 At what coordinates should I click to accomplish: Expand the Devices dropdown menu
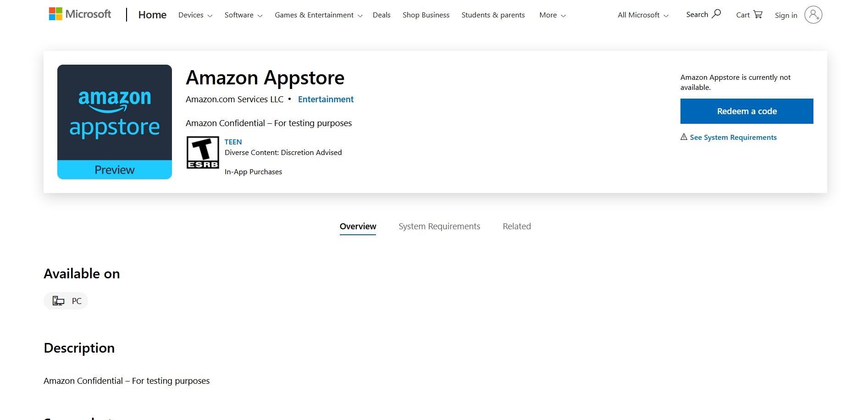coord(195,15)
